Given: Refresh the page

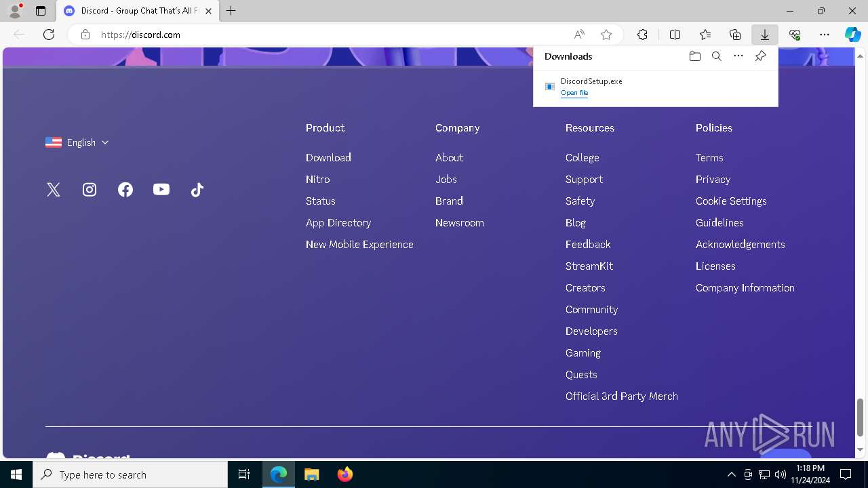Looking at the screenshot, I should point(49,35).
